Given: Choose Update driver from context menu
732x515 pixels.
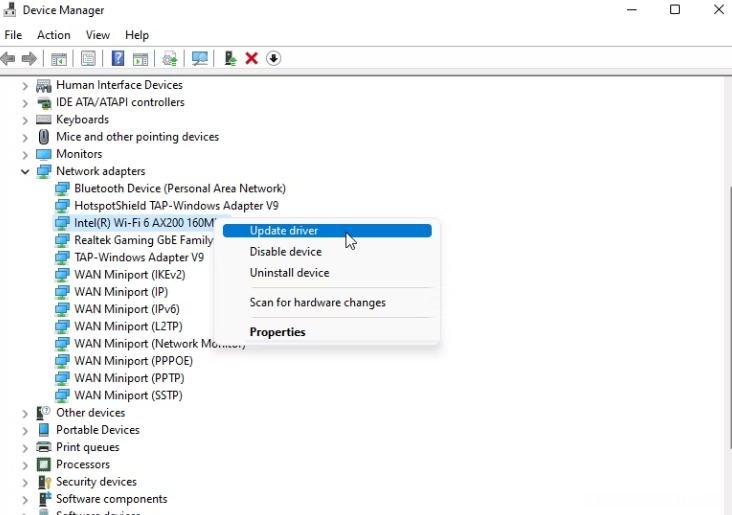Looking at the screenshot, I should click(327, 231).
